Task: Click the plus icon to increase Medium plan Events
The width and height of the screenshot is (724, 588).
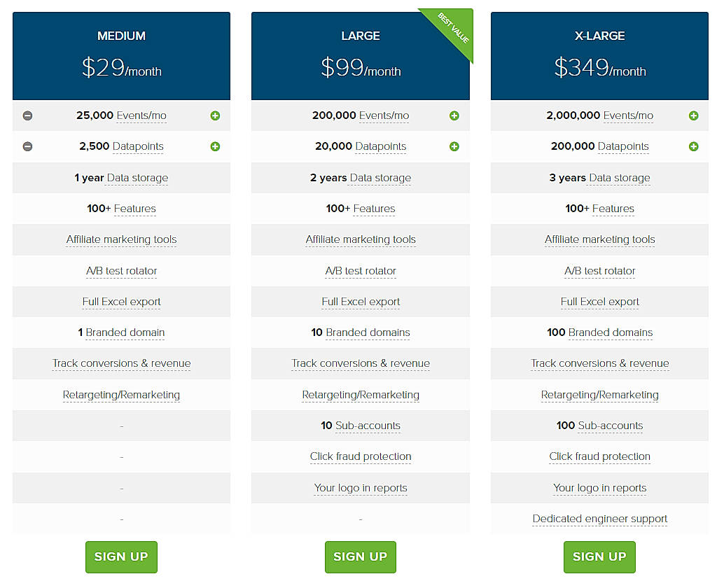Action: point(215,115)
